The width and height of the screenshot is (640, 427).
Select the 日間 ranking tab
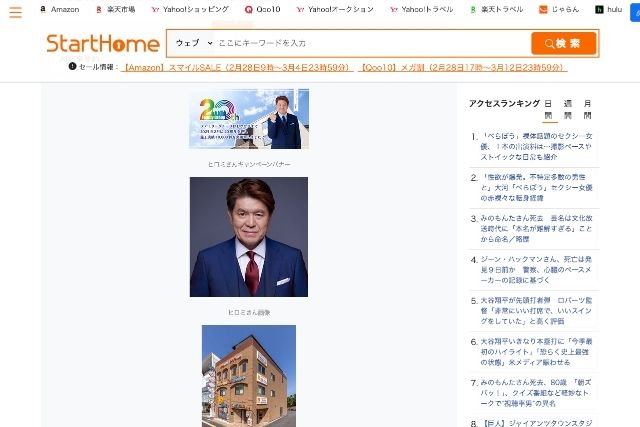pyautogui.click(x=549, y=109)
